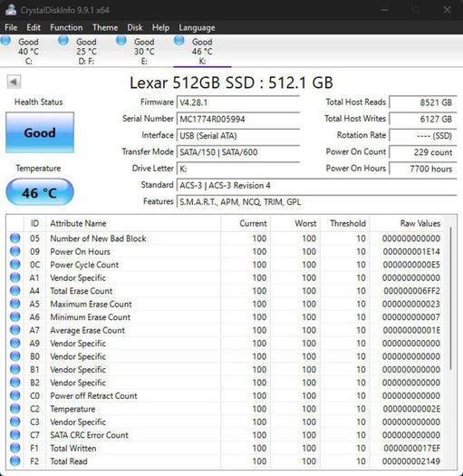Click status icon for Minimum Erase Count
463x476 pixels.
tap(14, 317)
